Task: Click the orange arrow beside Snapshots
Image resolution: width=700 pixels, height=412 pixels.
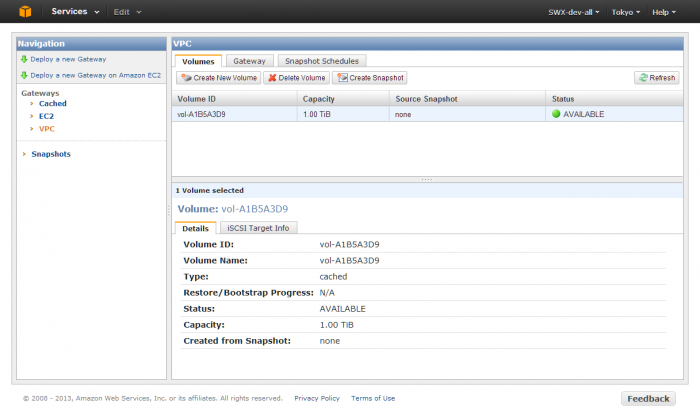Action: tap(24, 154)
